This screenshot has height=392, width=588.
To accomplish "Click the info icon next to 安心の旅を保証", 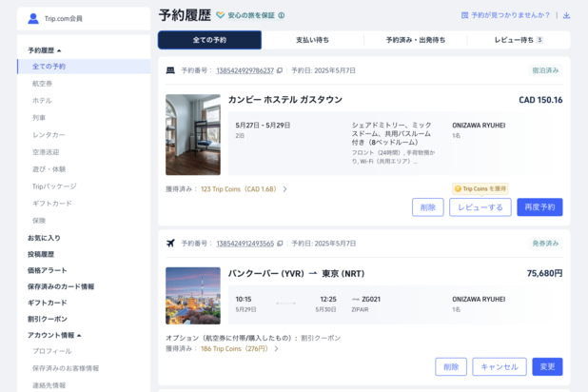I will pyautogui.click(x=282, y=15).
